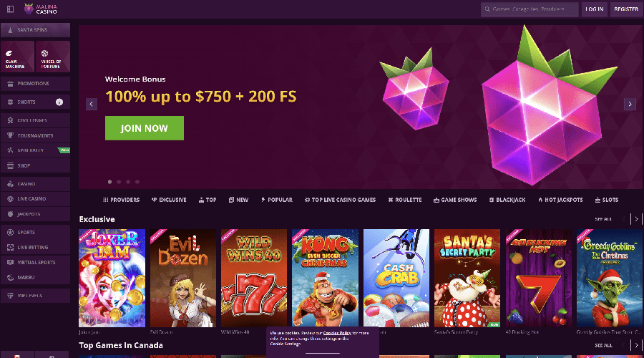
Task: Collapse the sidebar with the panel icon
Action: pos(10,9)
